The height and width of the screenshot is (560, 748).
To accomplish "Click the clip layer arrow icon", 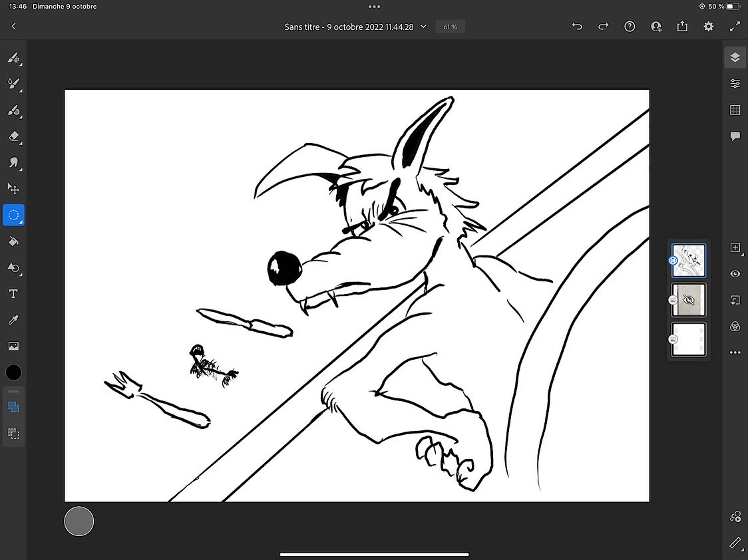I will point(735,300).
